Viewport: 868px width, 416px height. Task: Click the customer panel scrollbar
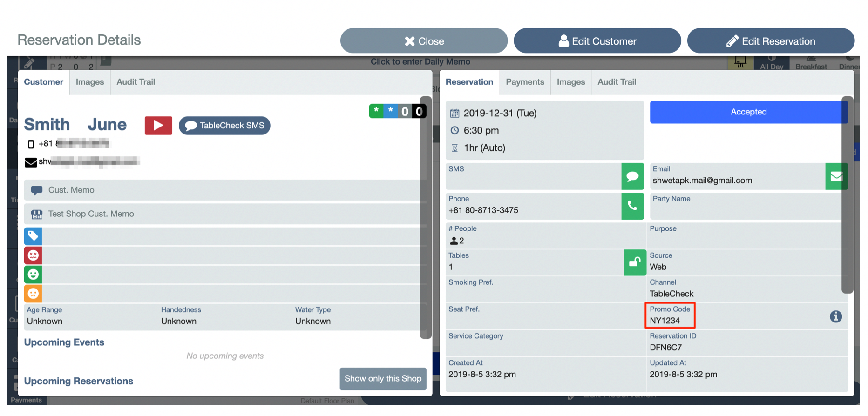(x=425, y=217)
